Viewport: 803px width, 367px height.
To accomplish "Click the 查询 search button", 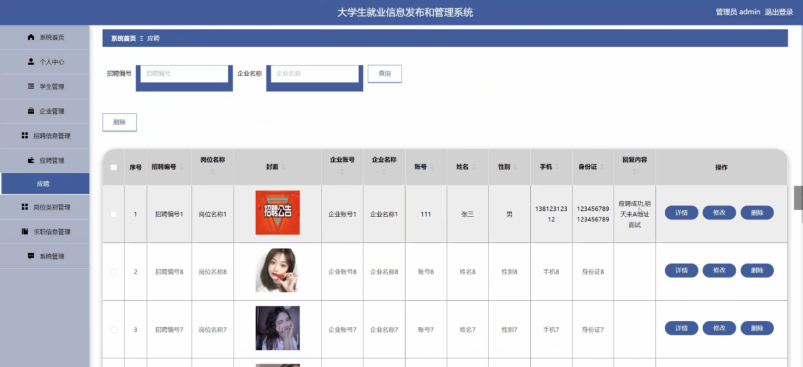I will coord(385,74).
